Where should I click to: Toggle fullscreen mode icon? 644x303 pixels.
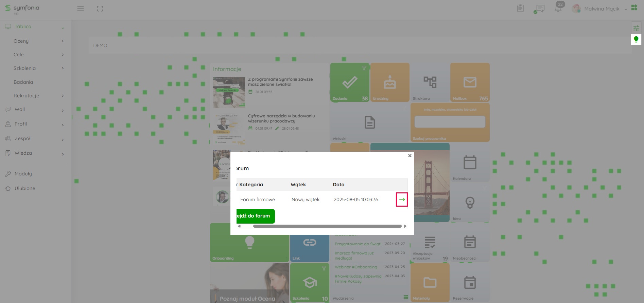pos(100,9)
